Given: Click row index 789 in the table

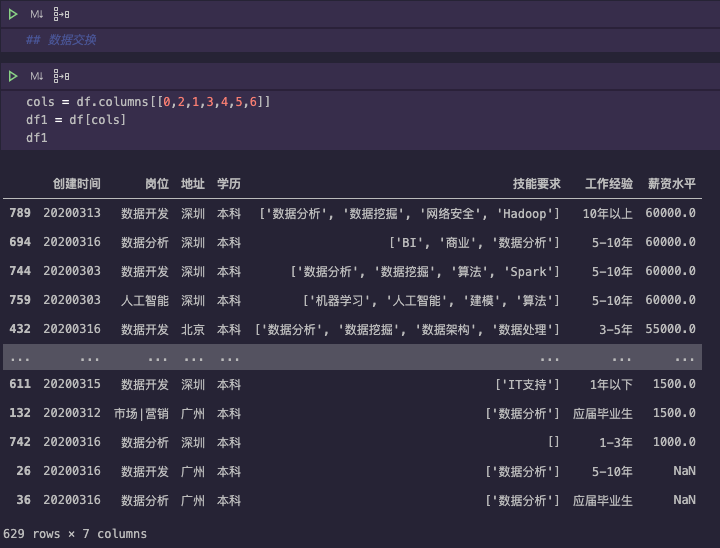Looking at the screenshot, I should click(20, 213).
